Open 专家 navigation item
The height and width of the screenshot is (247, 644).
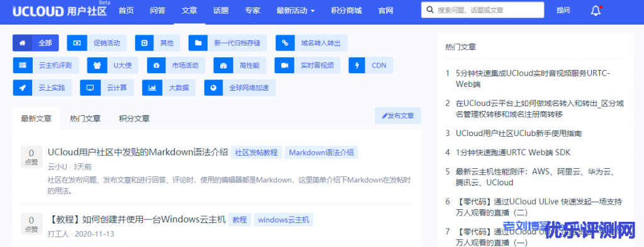253,11
